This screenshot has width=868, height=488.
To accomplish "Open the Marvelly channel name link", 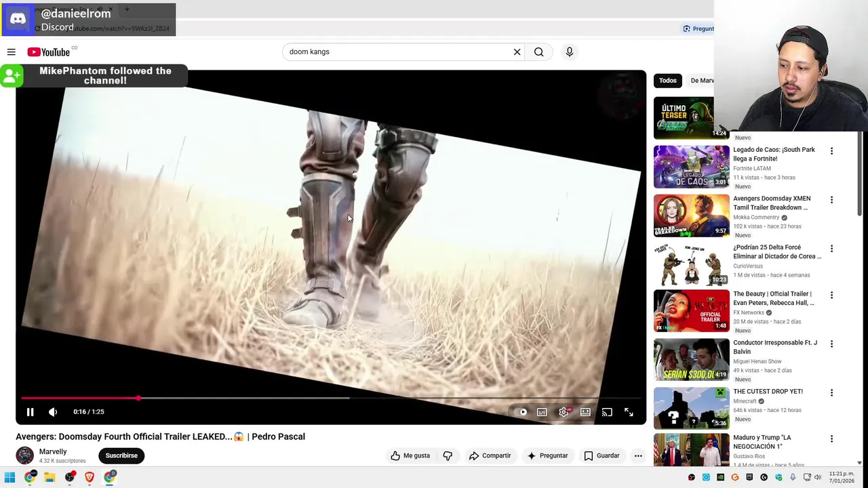I will pos(53,451).
